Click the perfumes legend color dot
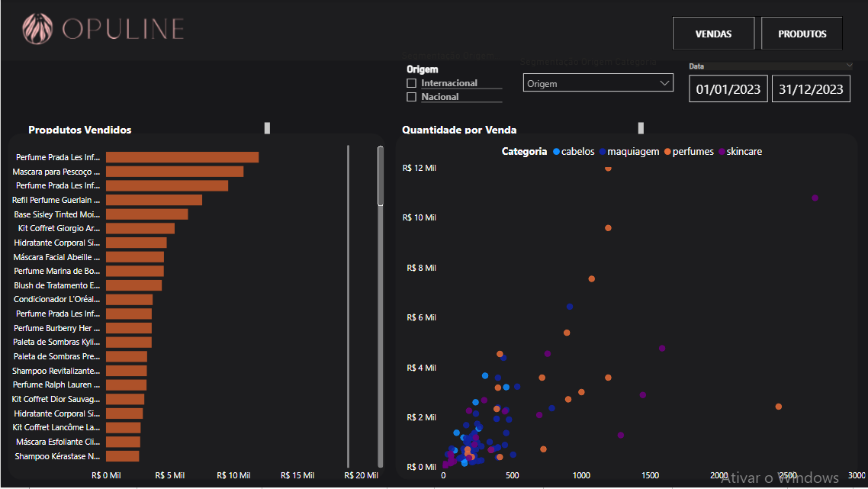 point(667,152)
